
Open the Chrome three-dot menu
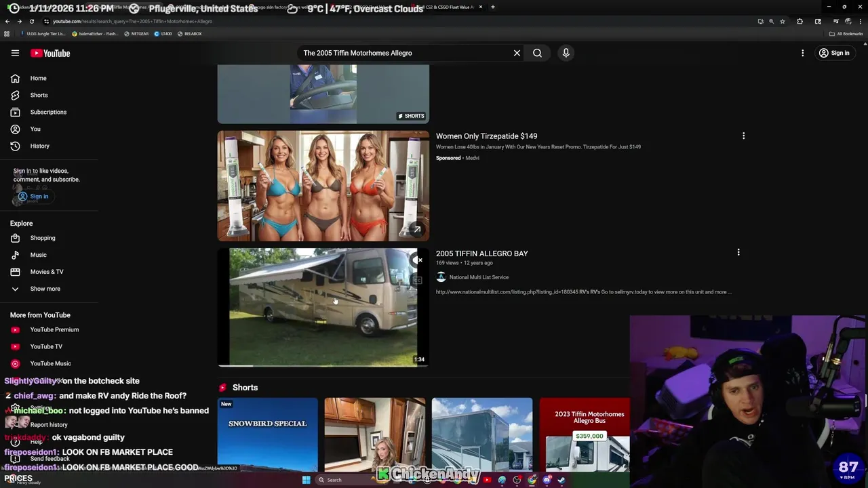[861, 21]
